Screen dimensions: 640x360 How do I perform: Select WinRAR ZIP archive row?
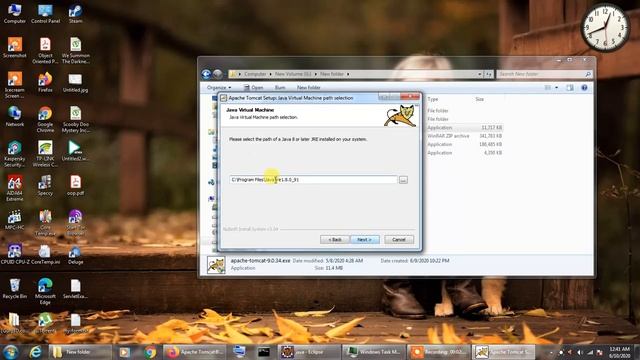(464, 136)
